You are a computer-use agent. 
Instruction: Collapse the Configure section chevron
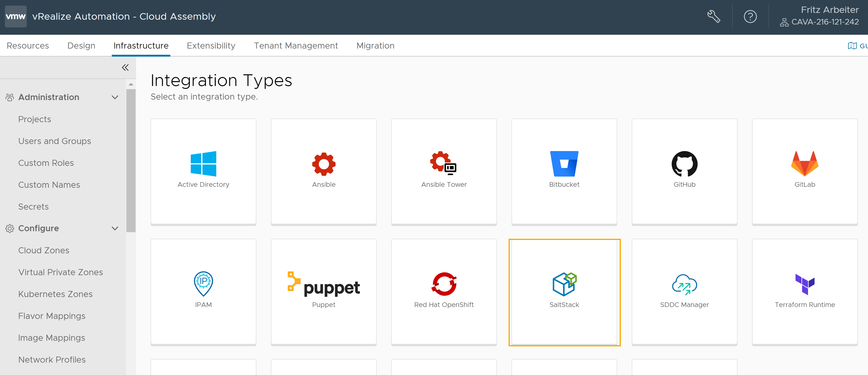pos(115,229)
